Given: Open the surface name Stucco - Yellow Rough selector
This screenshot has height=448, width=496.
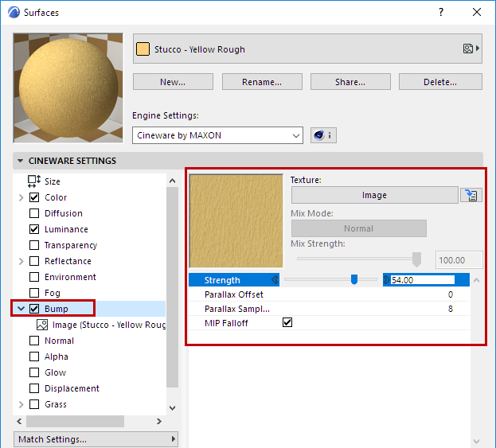Looking at the screenshot, I should pyautogui.click(x=307, y=49).
